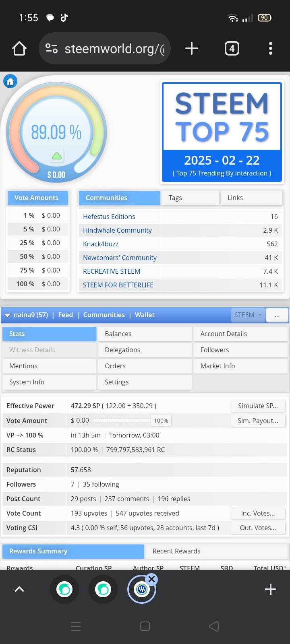Expand the tab strip with up chevron

point(19,589)
